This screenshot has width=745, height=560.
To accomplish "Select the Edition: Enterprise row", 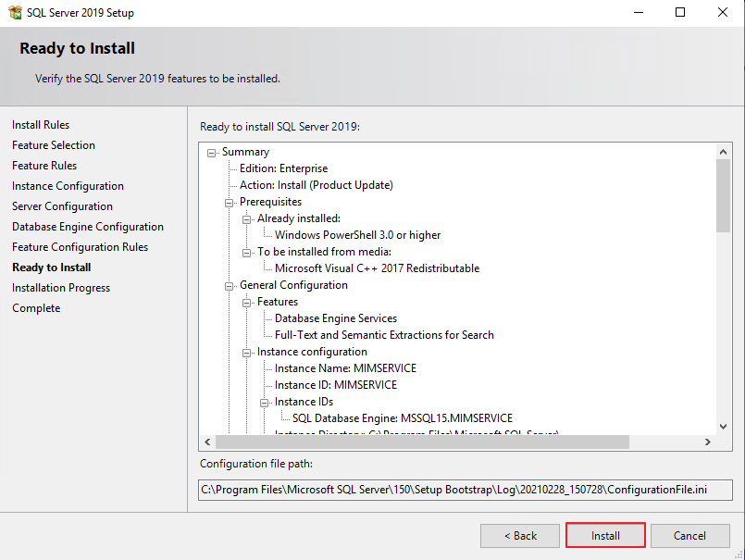I will click(283, 168).
